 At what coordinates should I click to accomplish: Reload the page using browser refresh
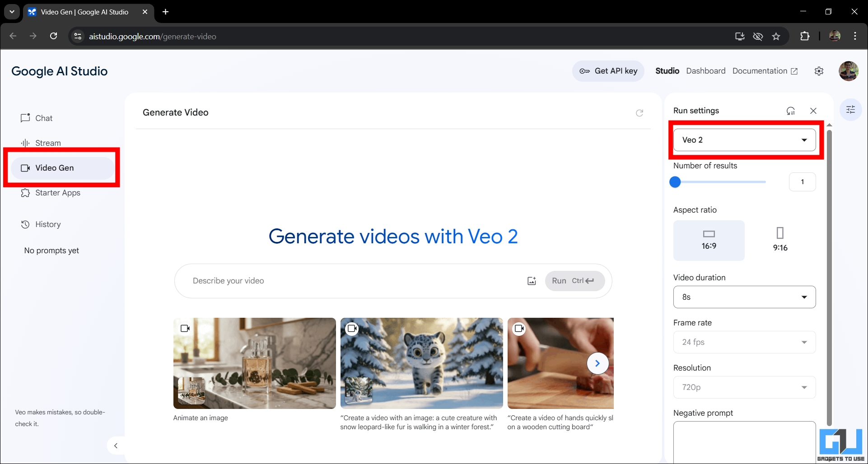(x=53, y=36)
